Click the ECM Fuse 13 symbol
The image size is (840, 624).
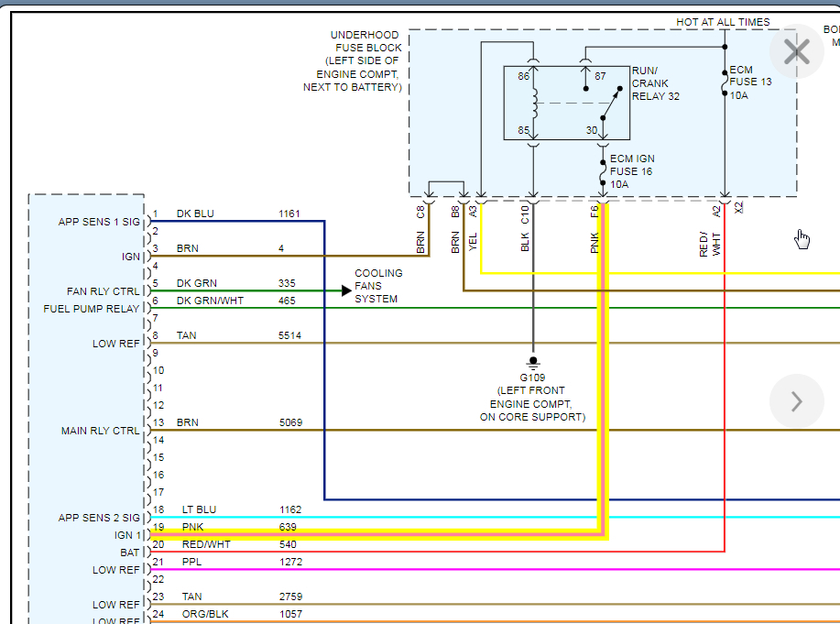[725, 82]
